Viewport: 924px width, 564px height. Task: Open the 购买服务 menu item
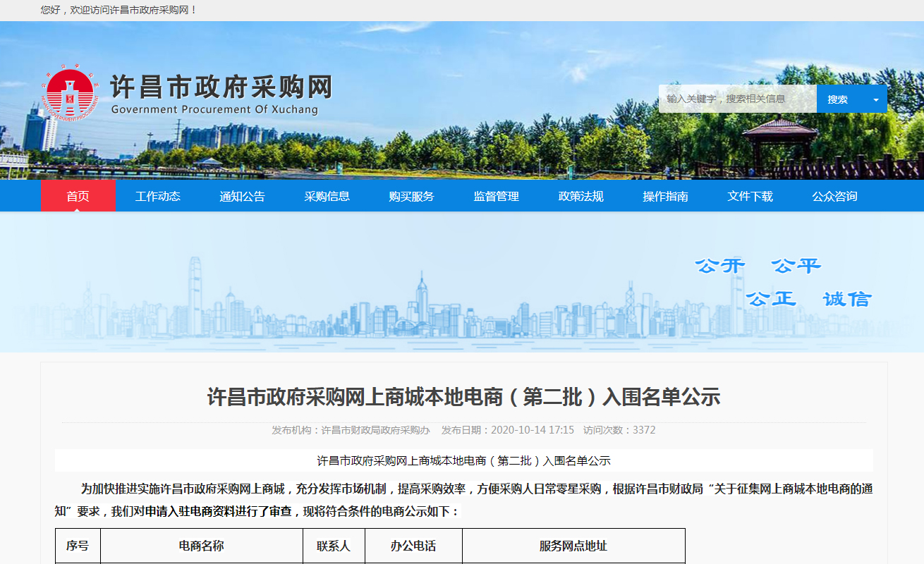pos(412,197)
